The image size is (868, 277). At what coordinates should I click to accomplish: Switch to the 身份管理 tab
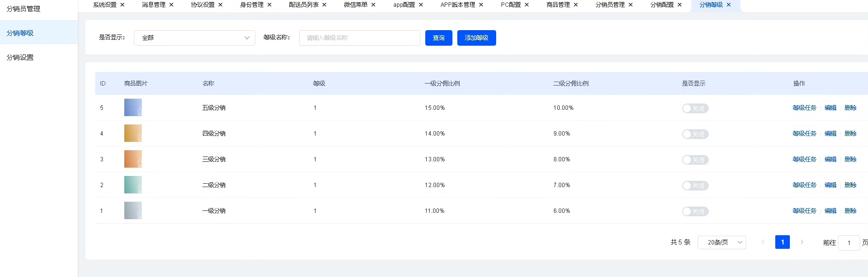(251, 5)
